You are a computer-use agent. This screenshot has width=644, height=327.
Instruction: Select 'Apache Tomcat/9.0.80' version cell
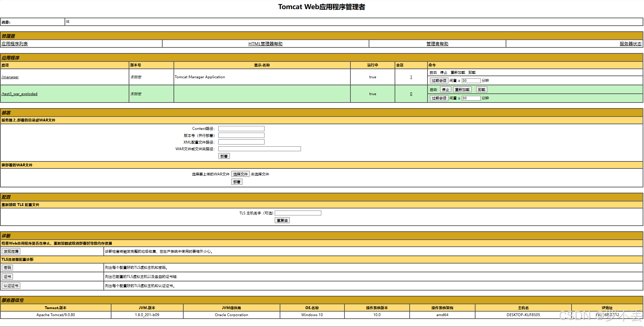point(56,315)
